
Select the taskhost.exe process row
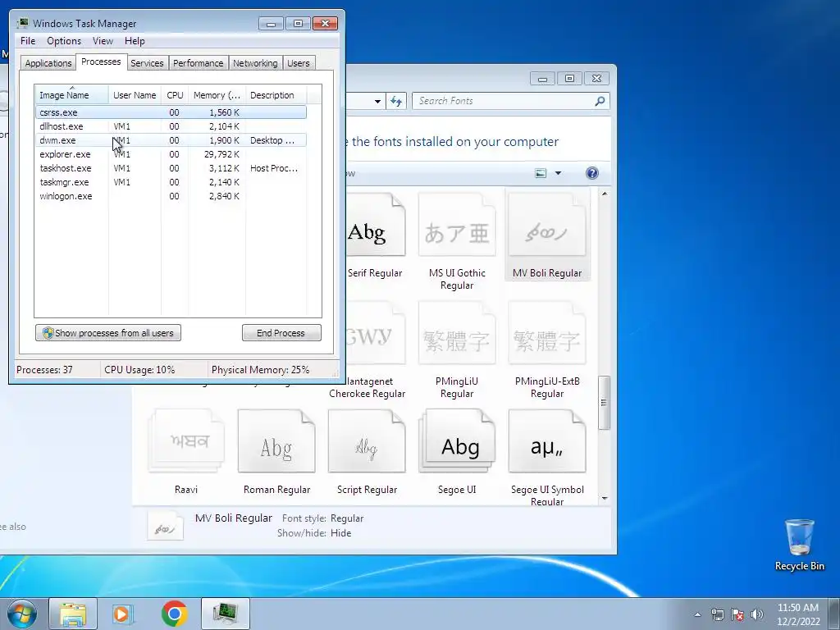tap(171, 168)
